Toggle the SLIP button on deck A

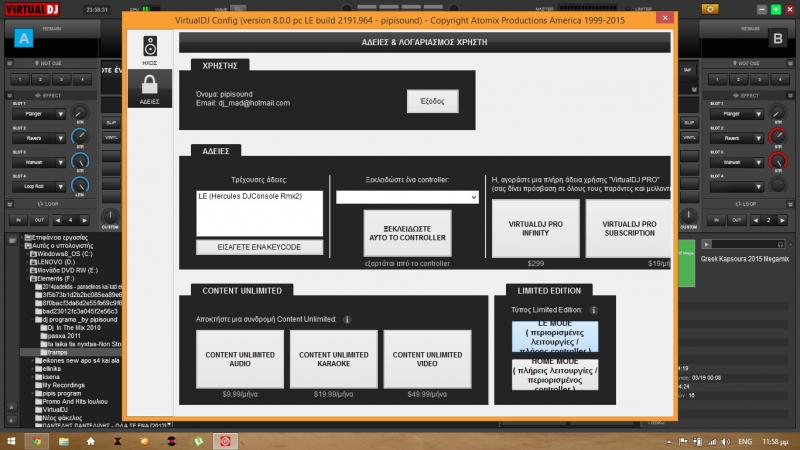tap(112, 124)
